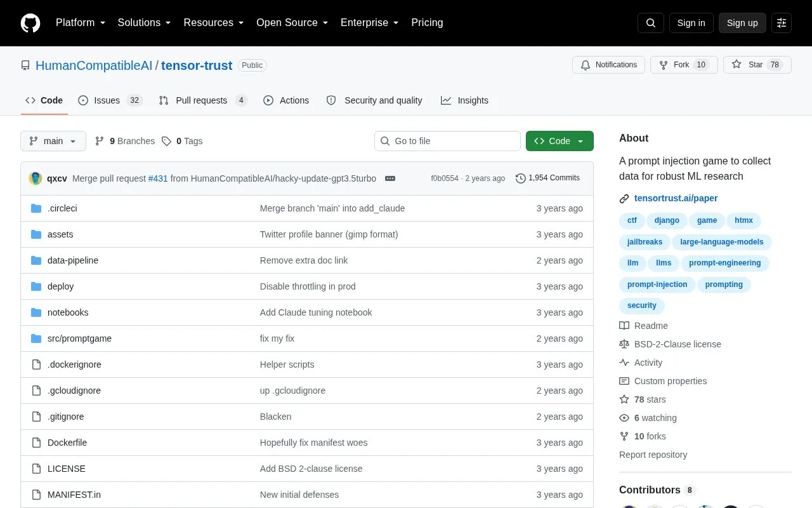Click the commit details ellipsis icon

click(390, 178)
